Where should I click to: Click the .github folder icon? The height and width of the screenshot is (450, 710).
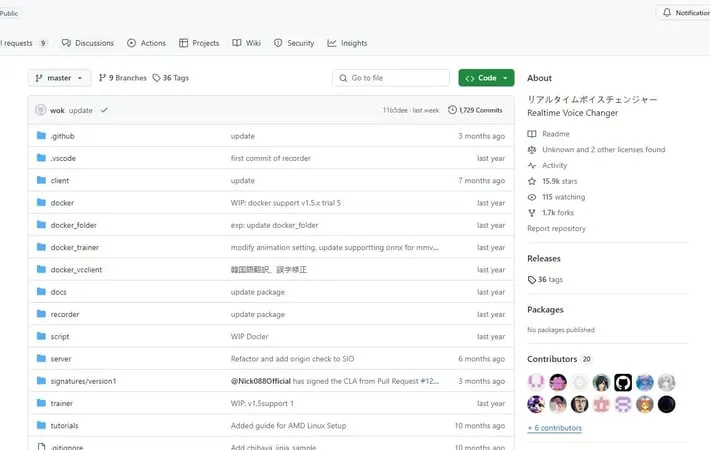pos(41,136)
